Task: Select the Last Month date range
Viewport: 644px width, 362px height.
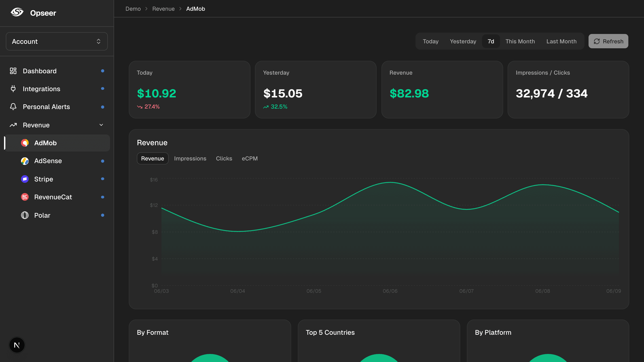Action: coord(561,41)
